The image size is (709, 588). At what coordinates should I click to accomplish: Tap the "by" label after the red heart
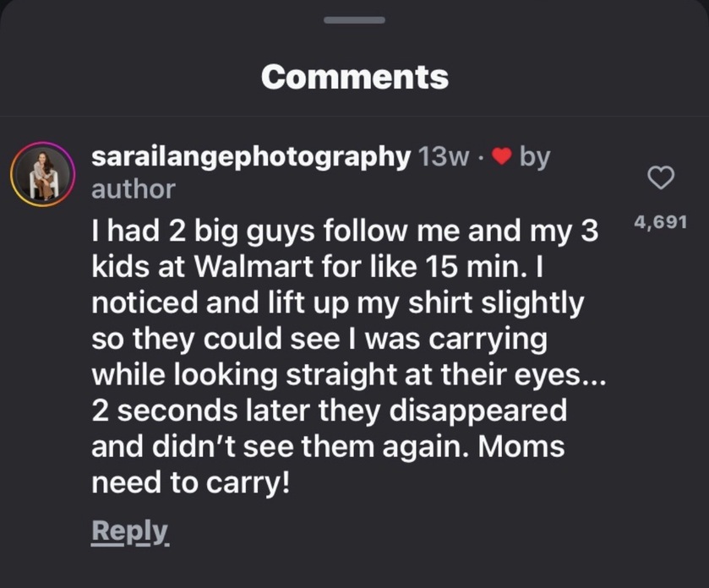535,157
